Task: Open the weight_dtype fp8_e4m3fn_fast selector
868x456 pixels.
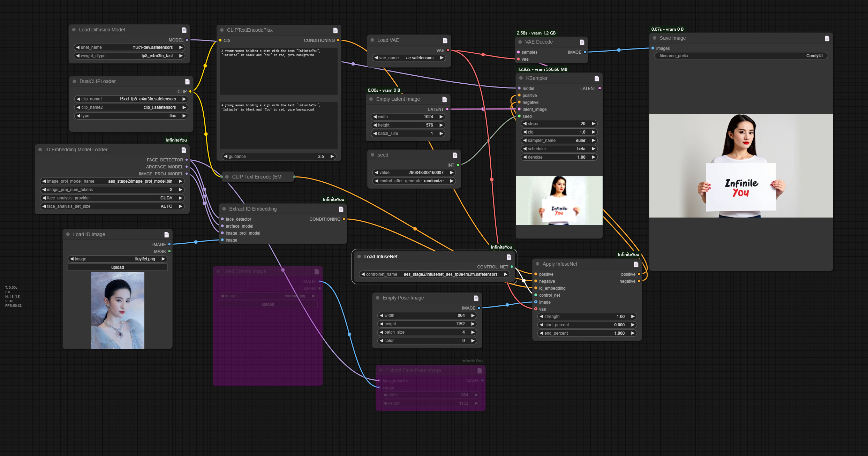Action: point(129,56)
